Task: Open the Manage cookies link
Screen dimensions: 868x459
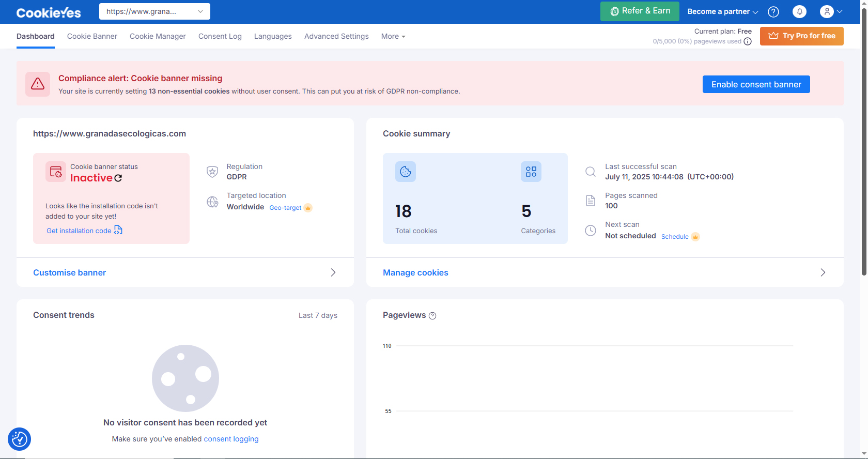Action: click(x=415, y=272)
